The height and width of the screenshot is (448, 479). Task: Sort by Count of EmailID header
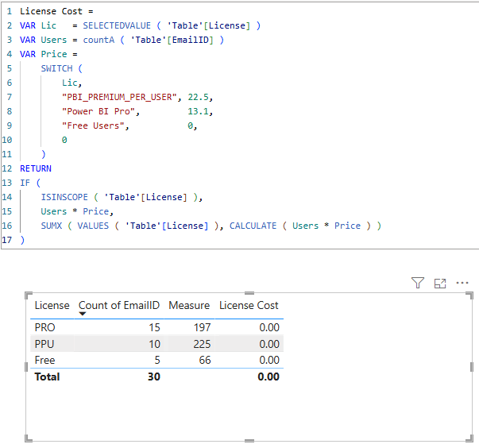coord(119,305)
